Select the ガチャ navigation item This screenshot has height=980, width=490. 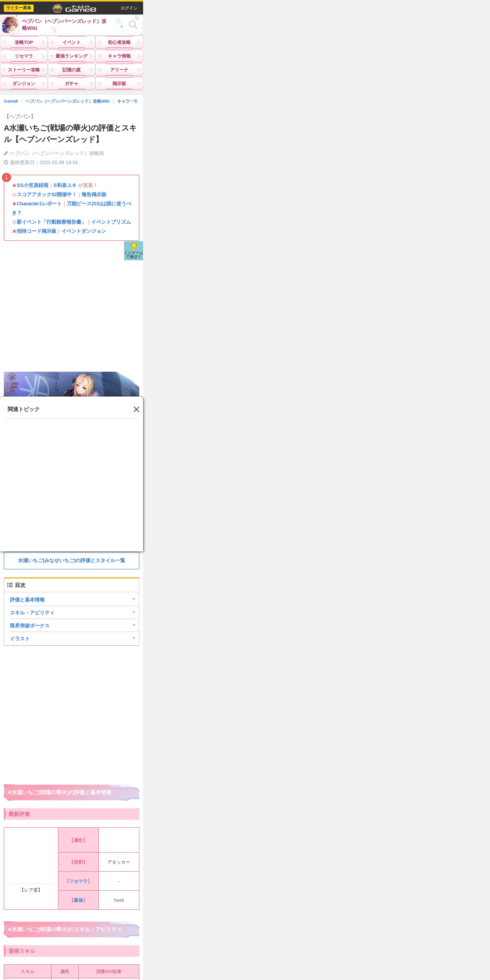[x=71, y=83]
